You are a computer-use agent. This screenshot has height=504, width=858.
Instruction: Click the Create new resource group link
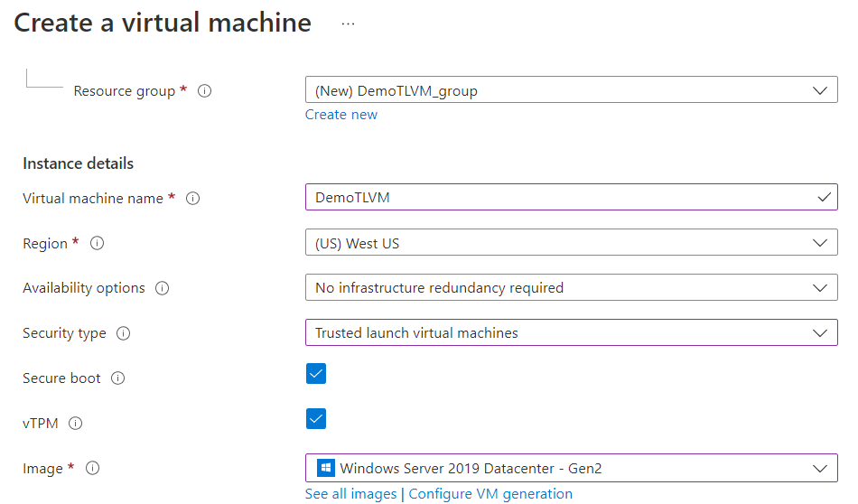[x=340, y=115]
